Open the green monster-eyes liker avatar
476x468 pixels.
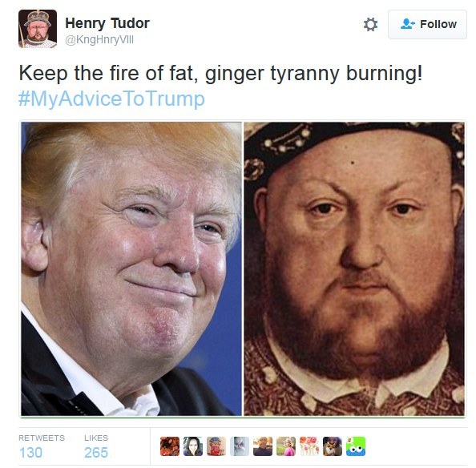(356, 446)
